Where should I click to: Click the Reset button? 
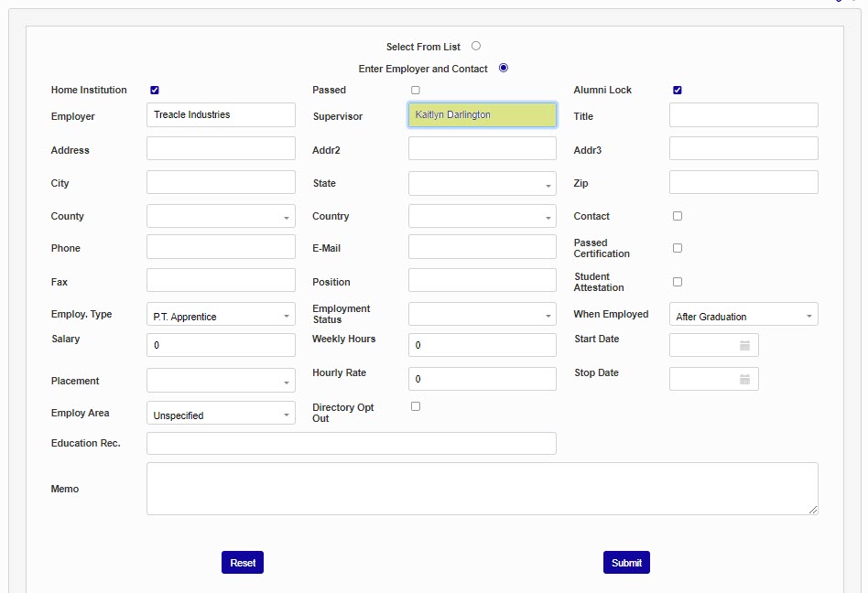tap(243, 563)
